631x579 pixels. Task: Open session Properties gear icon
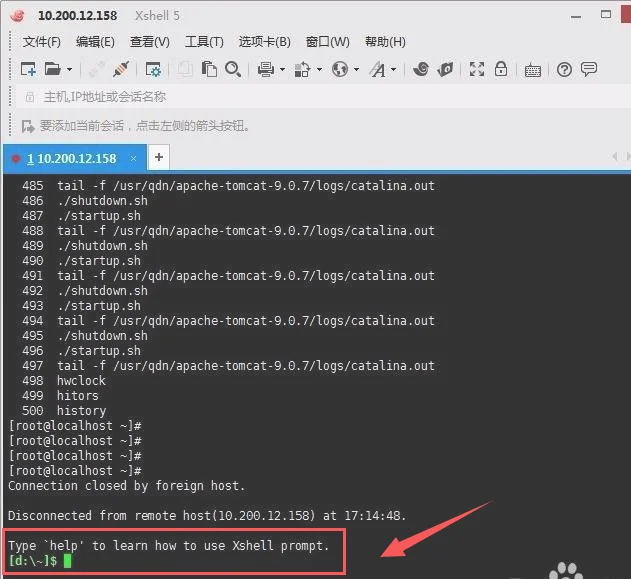tap(153, 69)
